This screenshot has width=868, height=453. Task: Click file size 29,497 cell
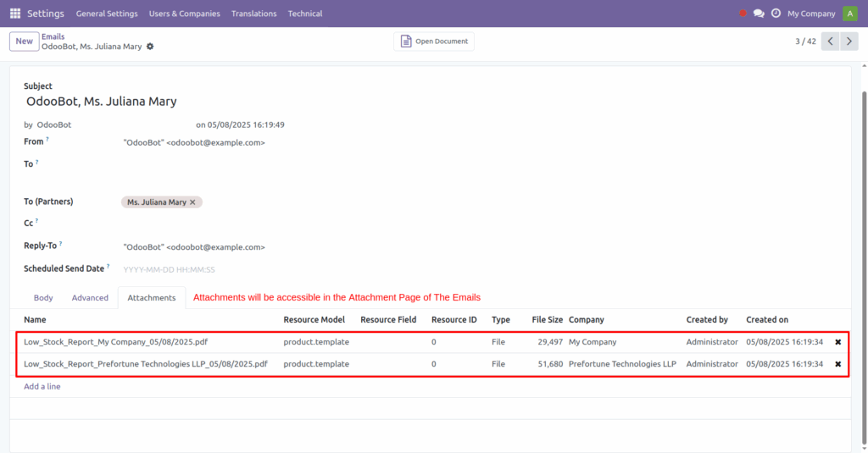click(x=550, y=342)
